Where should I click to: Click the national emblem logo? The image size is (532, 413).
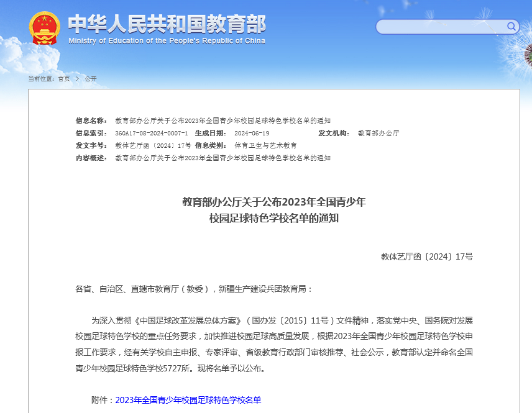click(x=45, y=28)
